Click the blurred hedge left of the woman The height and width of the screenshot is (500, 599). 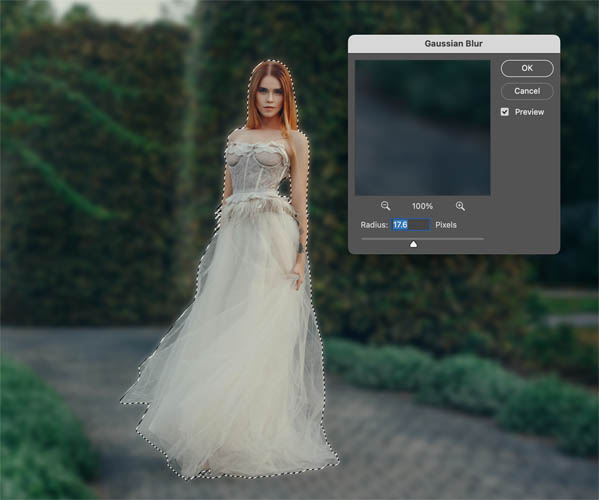click(96, 172)
